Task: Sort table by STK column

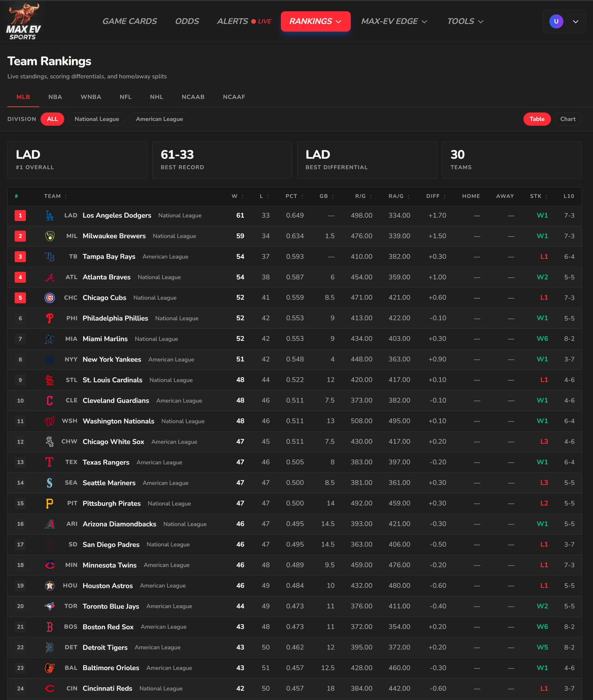Action: coord(539,196)
